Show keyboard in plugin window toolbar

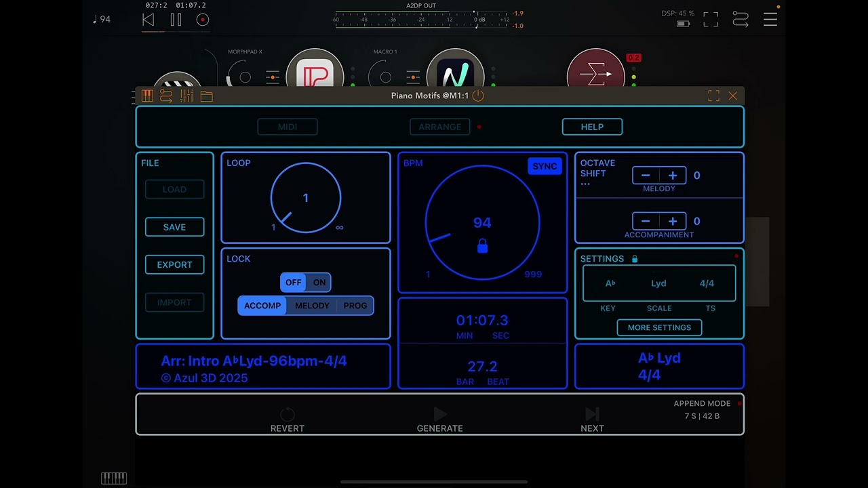[x=147, y=96]
